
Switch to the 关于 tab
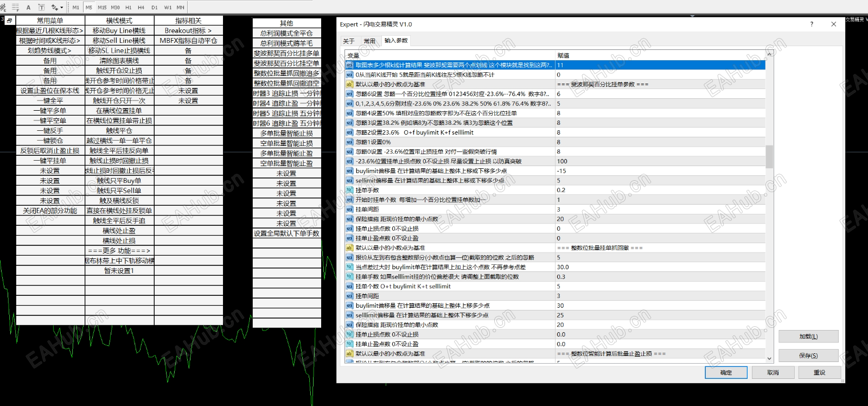click(x=349, y=41)
